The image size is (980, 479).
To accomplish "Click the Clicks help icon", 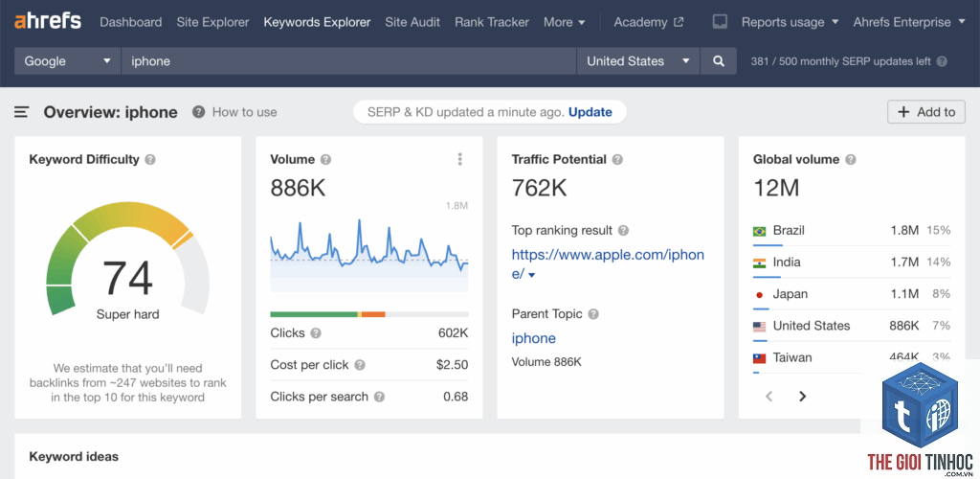I will 316,333.
